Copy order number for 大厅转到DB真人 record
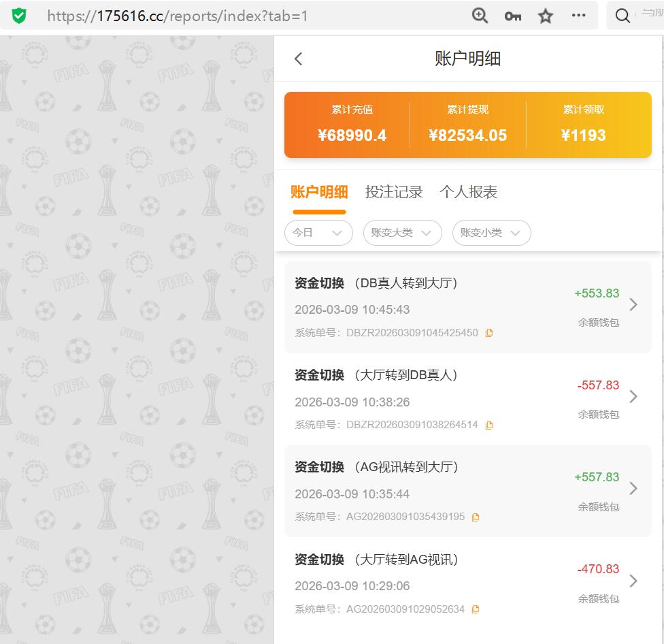 (488, 425)
